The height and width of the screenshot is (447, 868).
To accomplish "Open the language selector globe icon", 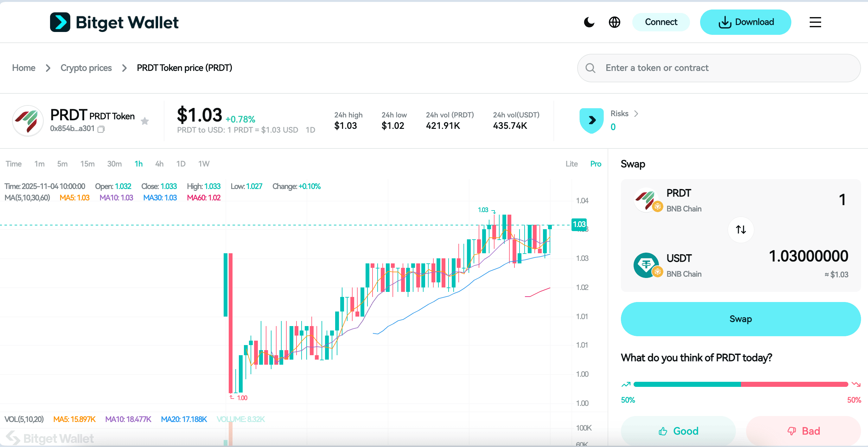I will coord(614,22).
